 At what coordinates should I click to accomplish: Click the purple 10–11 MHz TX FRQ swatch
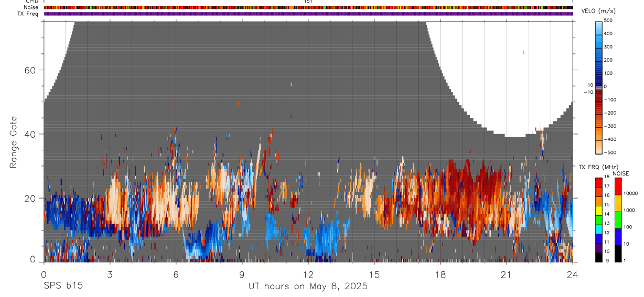tap(599, 248)
